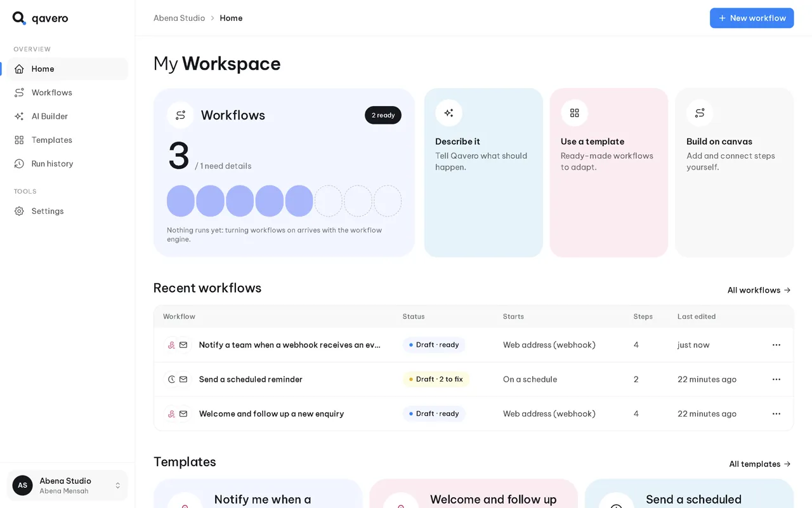812x508 pixels.
Task: Click the Build on canvas icon
Action: click(700, 113)
